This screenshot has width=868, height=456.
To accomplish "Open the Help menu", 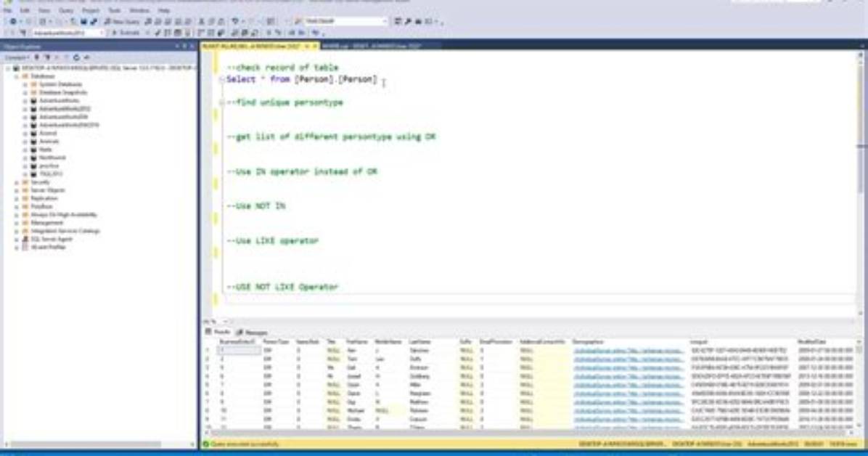I will click(x=164, y=10).
